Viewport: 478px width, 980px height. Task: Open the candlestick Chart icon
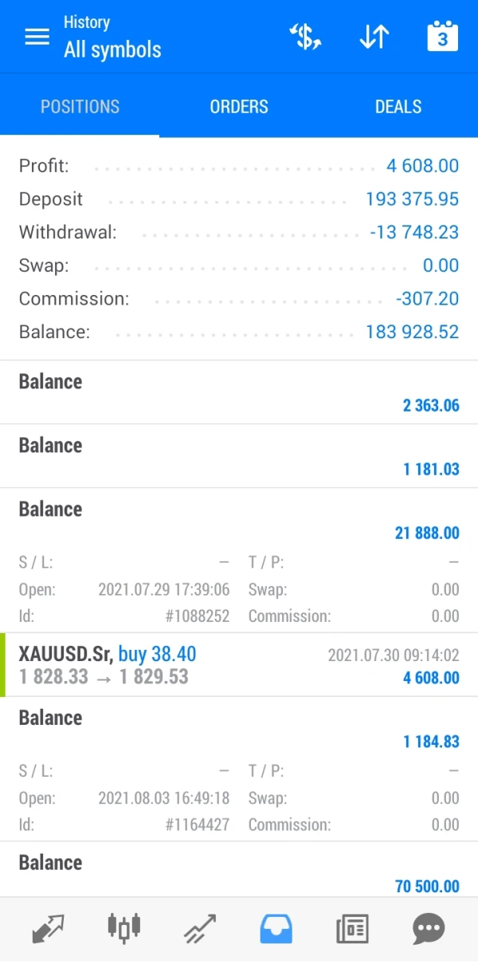(x=123, y=927)
